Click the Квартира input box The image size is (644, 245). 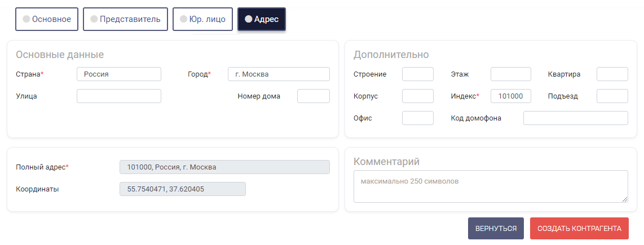[x=612, y=74]
